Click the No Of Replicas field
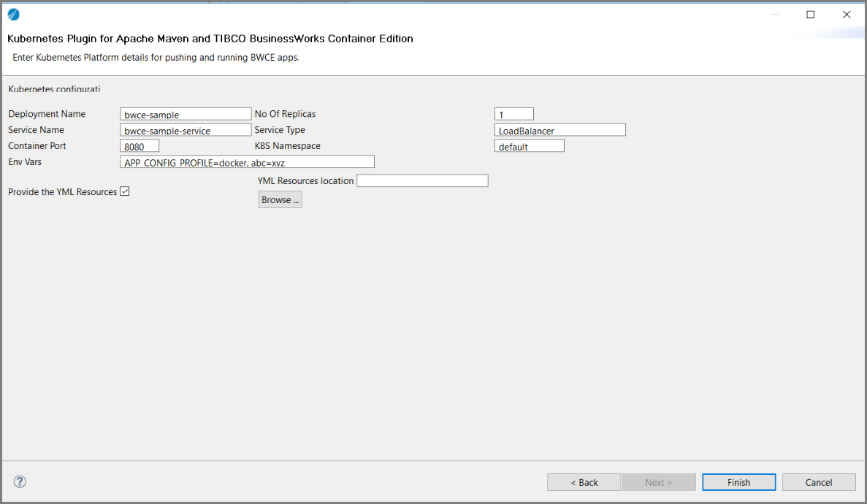Screen dimensions: 867x504 coord(514,114)
